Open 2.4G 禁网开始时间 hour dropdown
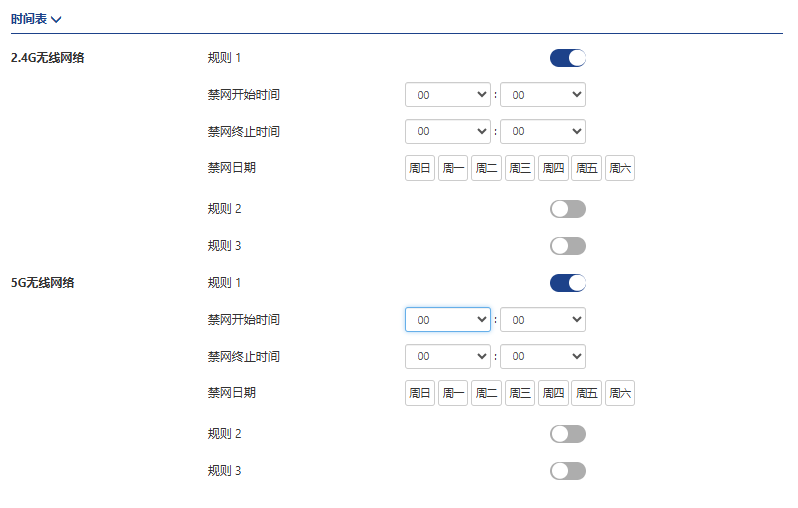 447,95
